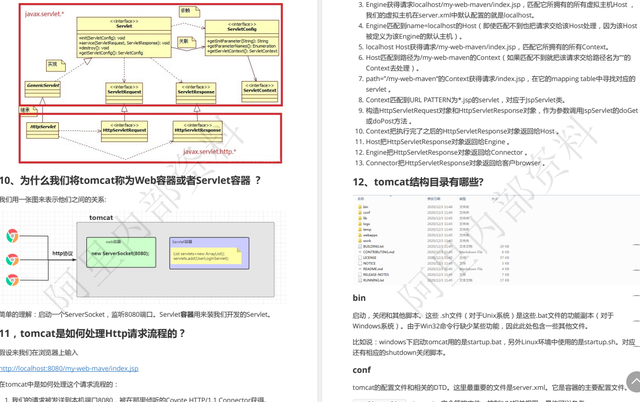Click the tomcat label above gray container
640x402 pixels.
tap(101, 218)
